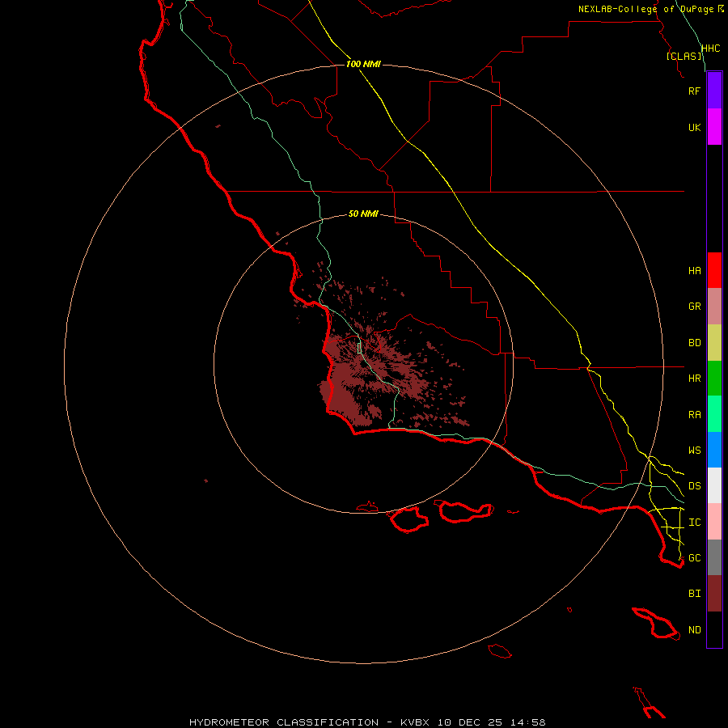
Task: Click the black ND legend swatch
Action: (714, 629)
